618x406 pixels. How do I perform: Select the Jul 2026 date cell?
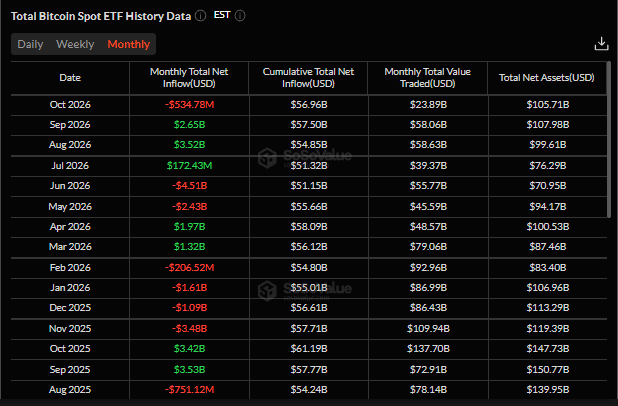click(x=70, y=166)
